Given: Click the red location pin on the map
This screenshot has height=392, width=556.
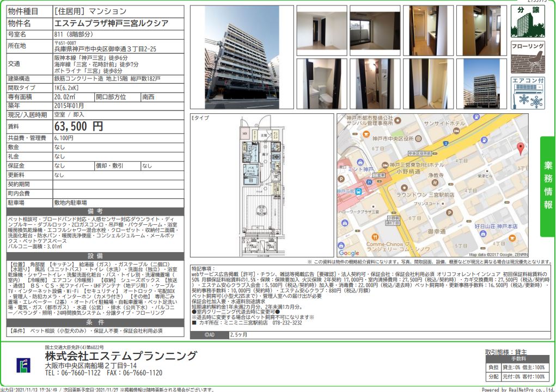Looking at the screenshot, I should 520,149.
